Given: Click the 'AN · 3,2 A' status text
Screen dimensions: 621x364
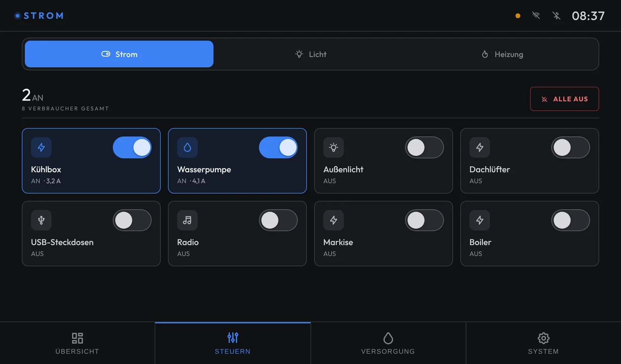Looking at the screenshot, I should pyautogui.click(x=46, y=181).
